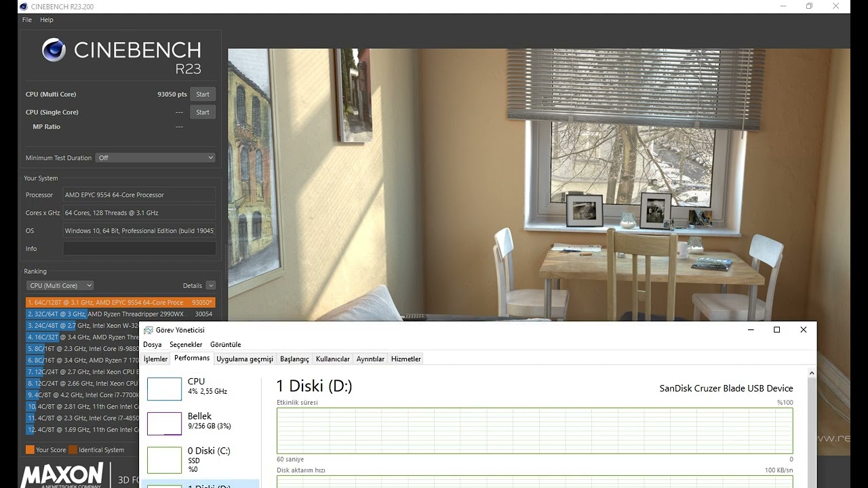Click the Cores x GHz field
This screenshot has height=488, width=868.
point(140,213)
